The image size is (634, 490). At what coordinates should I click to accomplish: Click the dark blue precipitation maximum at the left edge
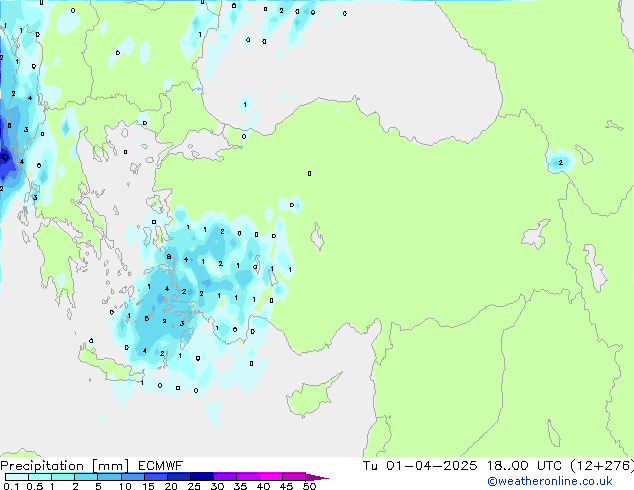(5, 158)
